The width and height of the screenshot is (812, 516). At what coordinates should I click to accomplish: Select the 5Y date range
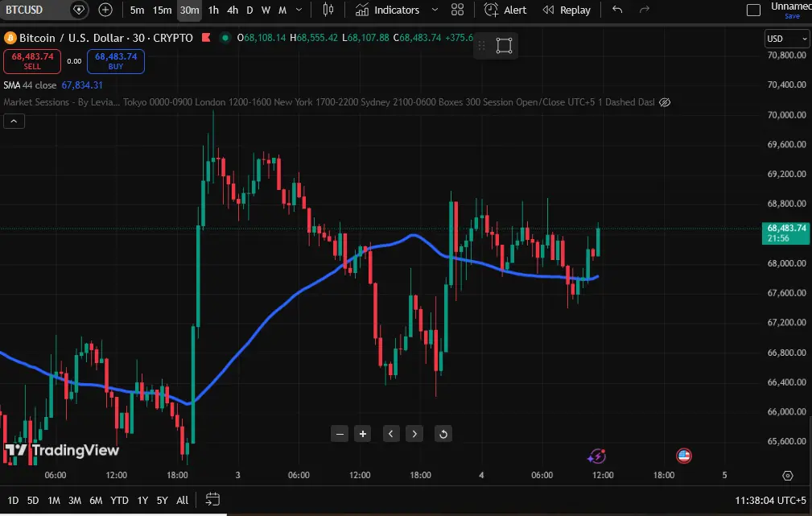[x=162, y=501]
